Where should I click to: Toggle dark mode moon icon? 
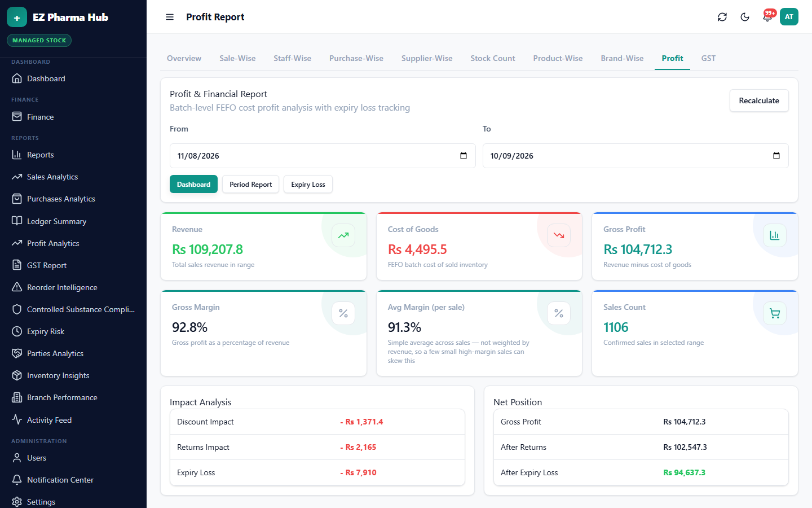(745, 17)
